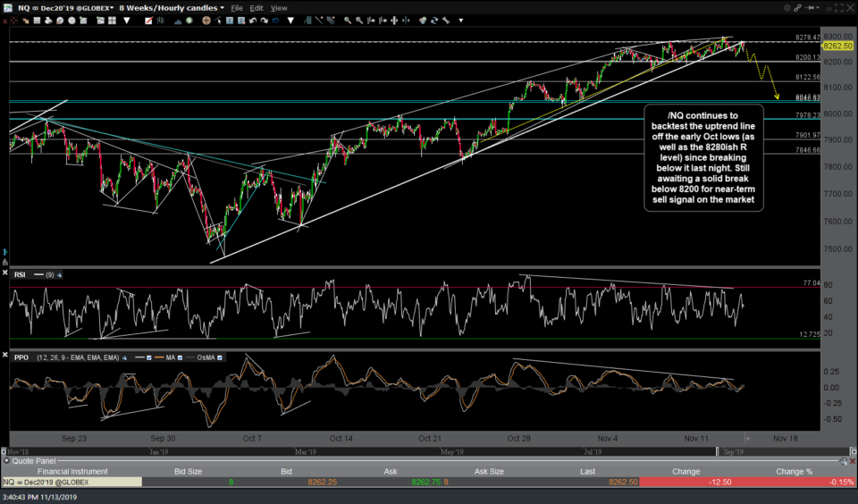Screen dimensions: 858x504
Task: Click the current price tag 8262.50
Action: (x=837, y=46)
